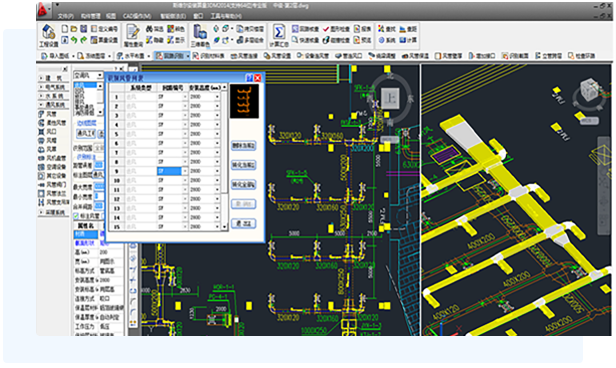Click the 水平布置 toolbar item
This screenshot has height=368, width=616.
pyautogui.click(x=131, y=56)
